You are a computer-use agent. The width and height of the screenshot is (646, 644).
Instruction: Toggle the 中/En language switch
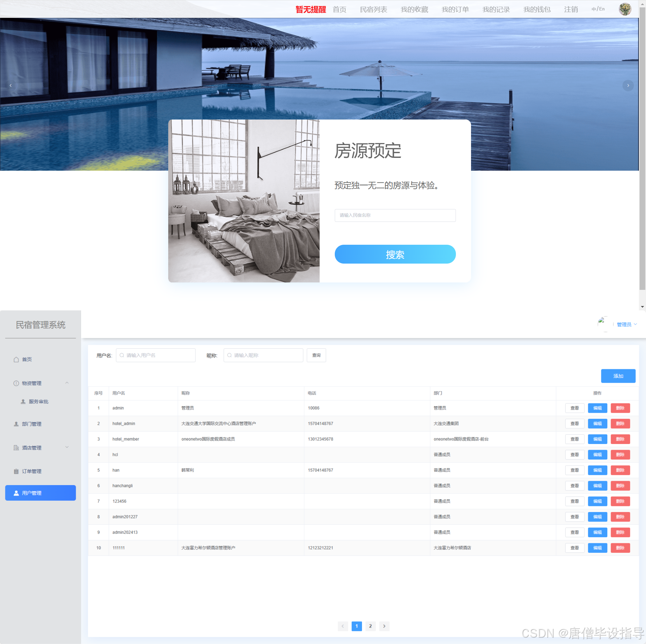[598, 9]
